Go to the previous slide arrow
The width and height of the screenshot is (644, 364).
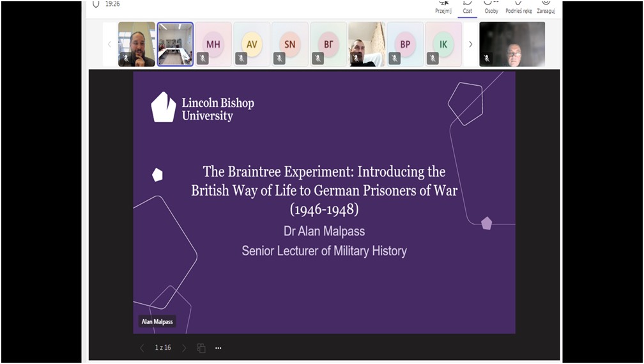[142, 348]
